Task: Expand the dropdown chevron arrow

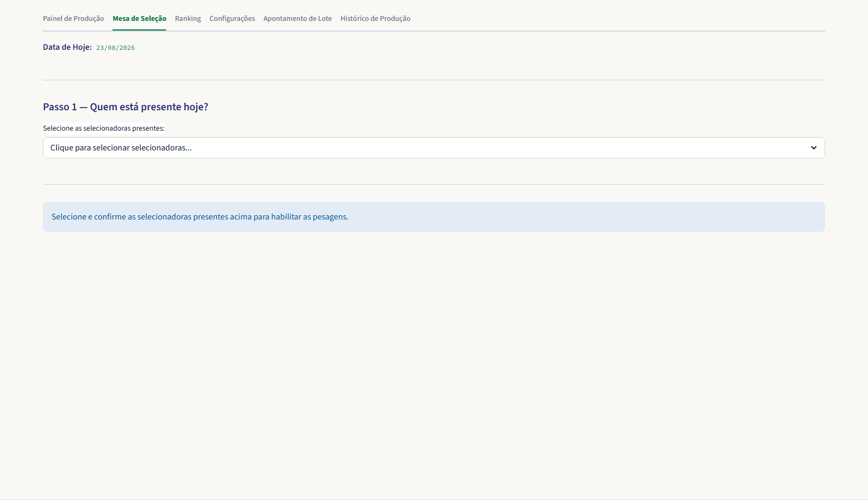Action: pyautogui.click(x=814, y=148)
